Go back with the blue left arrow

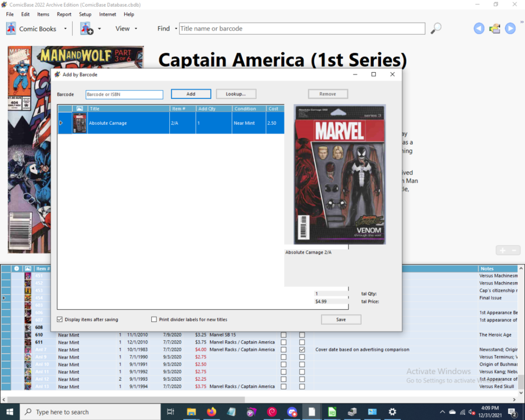click(479, 29)
